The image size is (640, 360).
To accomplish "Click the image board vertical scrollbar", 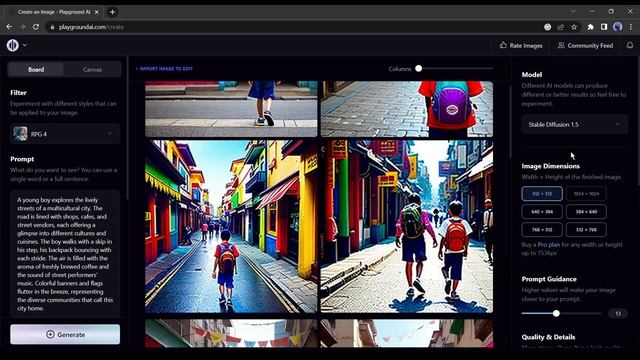I will [x=510, y=122].
